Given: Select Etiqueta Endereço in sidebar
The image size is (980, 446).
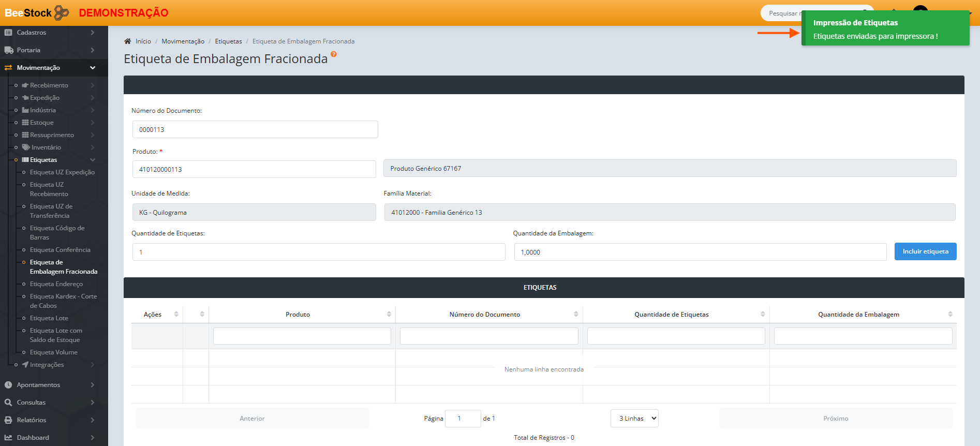Looking at the screenshot, I should click(x=56, y=284).
